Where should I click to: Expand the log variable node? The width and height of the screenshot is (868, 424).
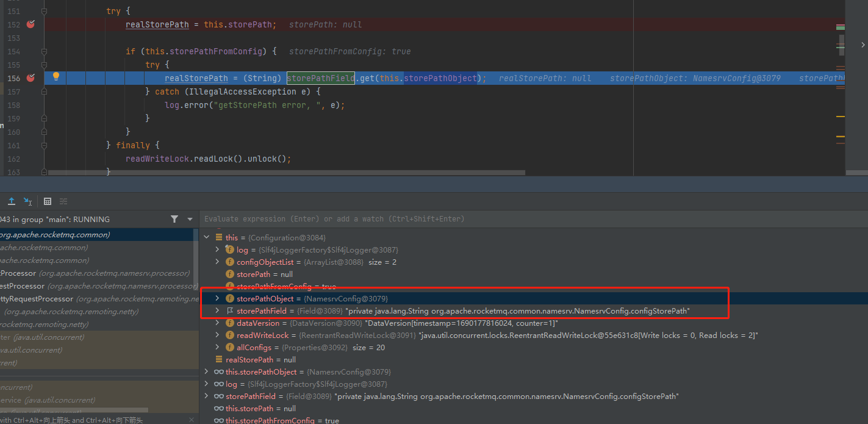click(x=218, y=250)
